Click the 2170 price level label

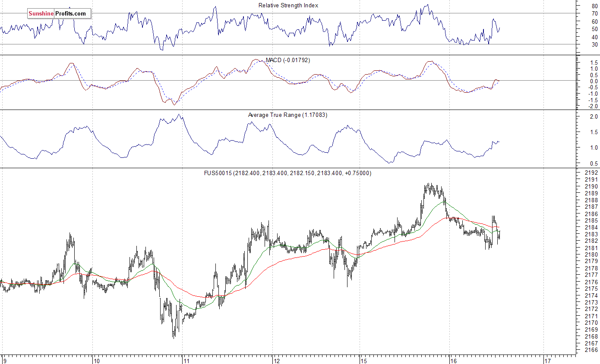(591, 323)
